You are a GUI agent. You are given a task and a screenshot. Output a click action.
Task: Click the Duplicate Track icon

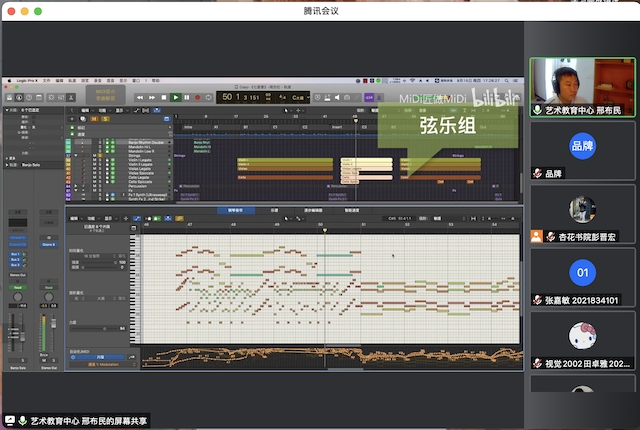tap(83, 119)
